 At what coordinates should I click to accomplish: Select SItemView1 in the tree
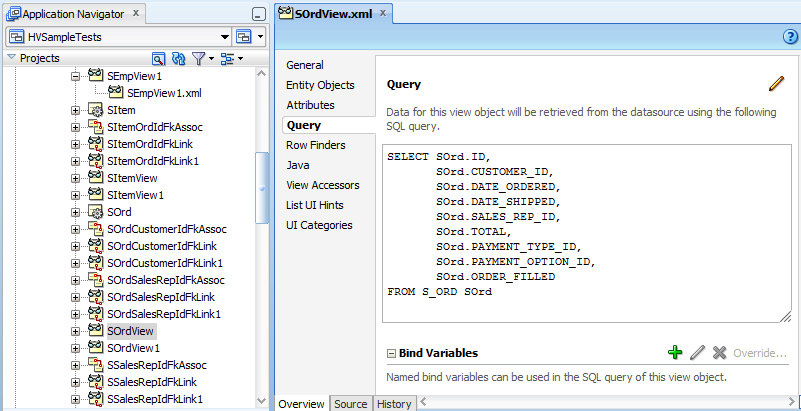click(135, 195)
